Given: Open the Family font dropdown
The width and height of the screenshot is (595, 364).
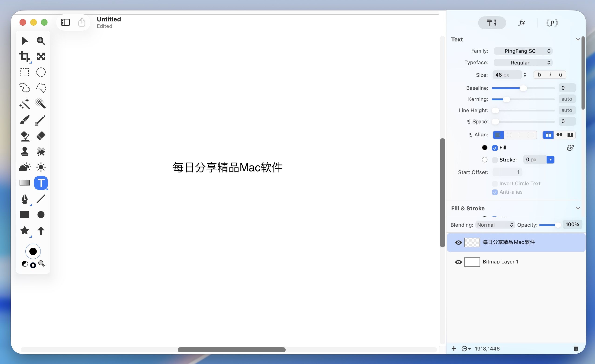Looking at the screenshot, I should click(x=523, y=51).
